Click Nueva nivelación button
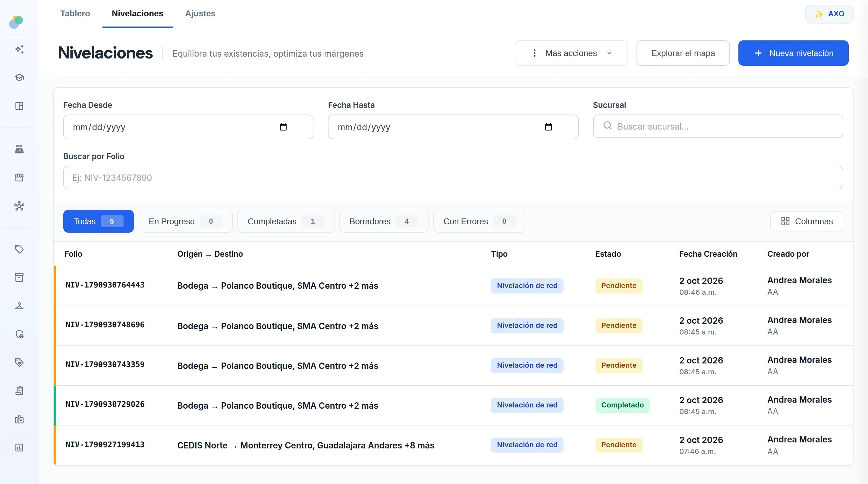Image resolution: width=868 pixels, height=484 pixels. [x=793, y=53]
